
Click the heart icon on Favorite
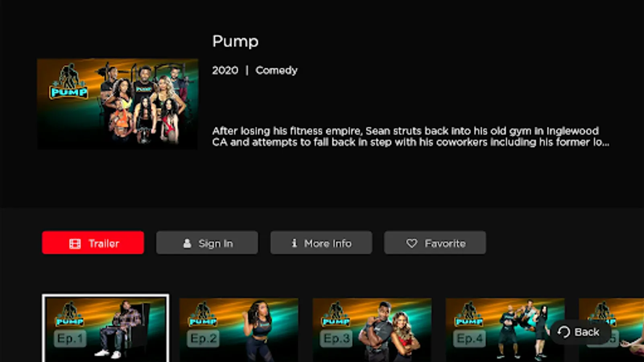(x=412, y=243)
